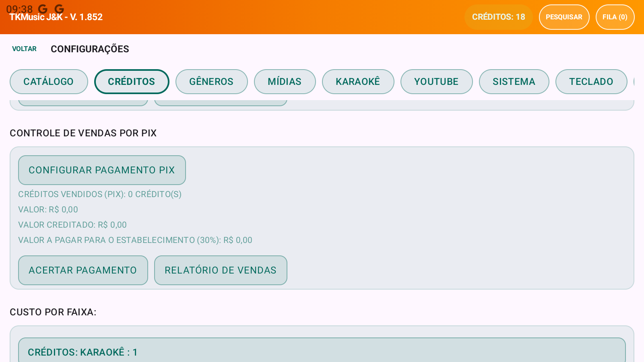Switch to the CATÁLOGO tab
This screenshot has width=644, height=362.
coord(49,82)
